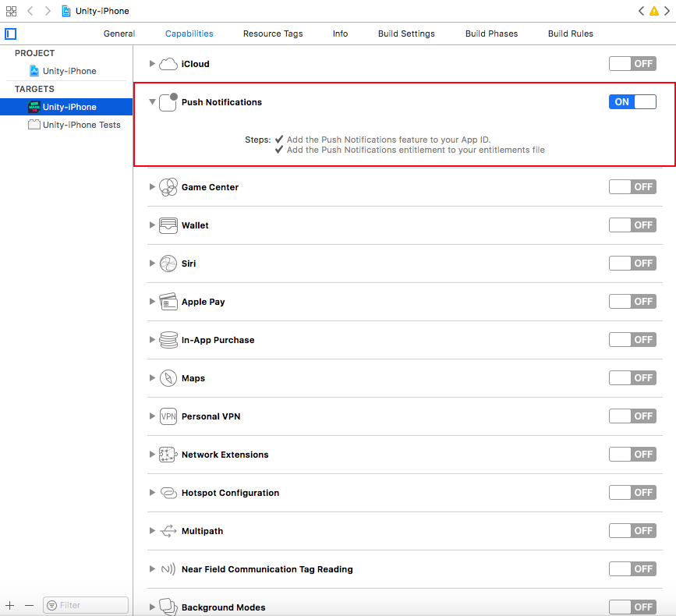This screenshot has height=616, width=676.
Task: Expand the Wallet disclosure triangle
Action: click(x=152, y=225)
